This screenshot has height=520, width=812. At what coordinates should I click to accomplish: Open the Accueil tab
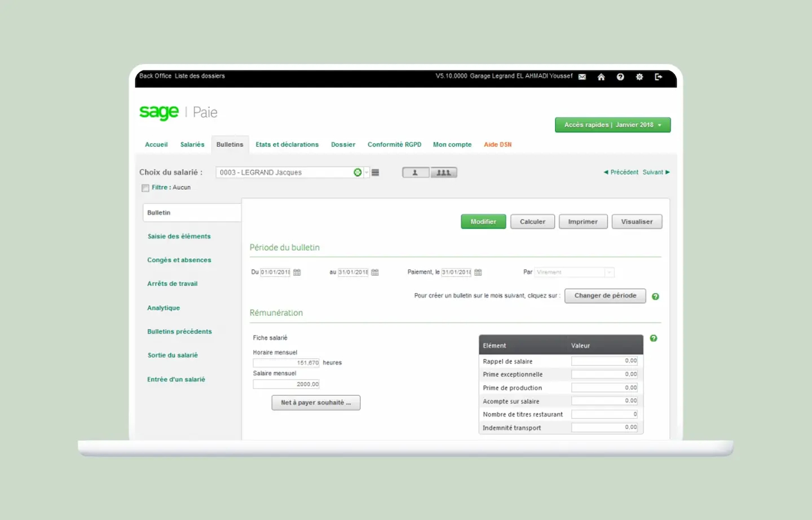pyautogui.click(x=156, y=145)
